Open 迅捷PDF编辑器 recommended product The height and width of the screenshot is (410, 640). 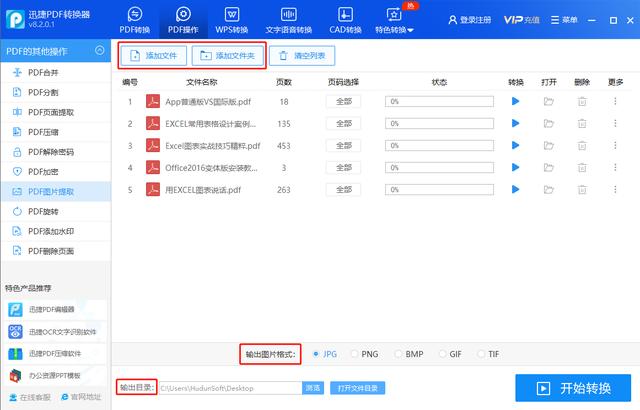pos(56,310)
